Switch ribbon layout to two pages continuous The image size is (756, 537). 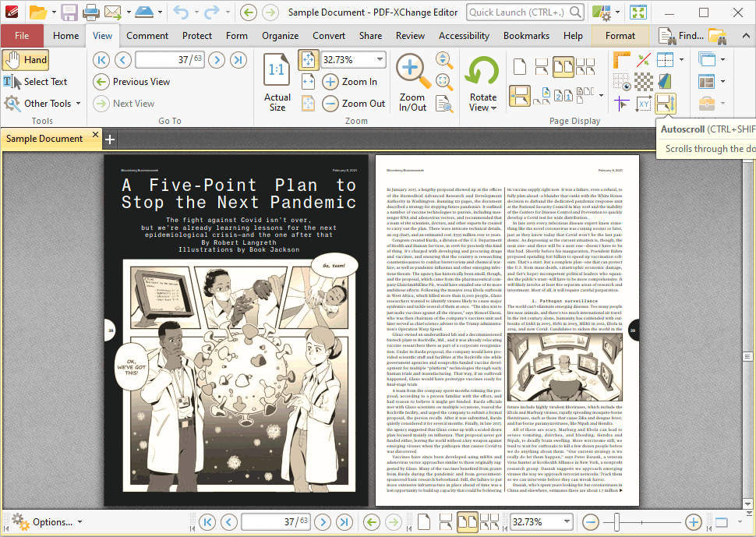pos(585,66)
